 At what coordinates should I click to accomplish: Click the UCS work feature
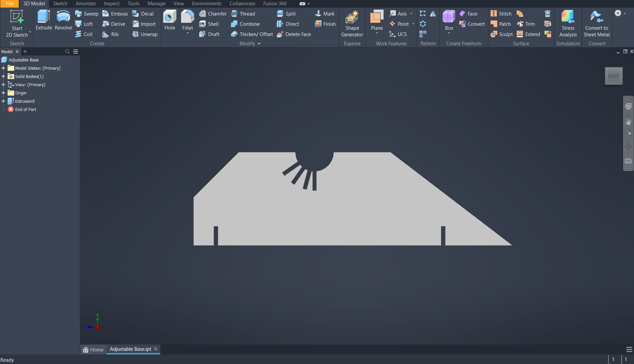coord(398,34)
